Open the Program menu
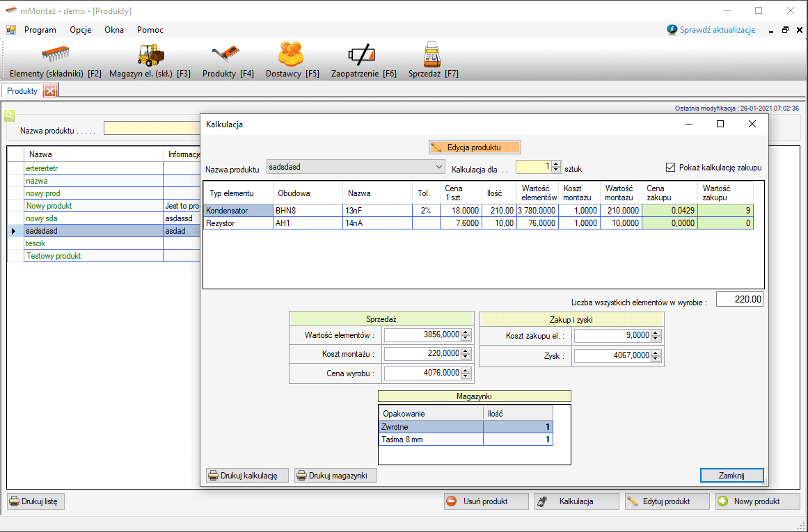 (x=40, y=30)
